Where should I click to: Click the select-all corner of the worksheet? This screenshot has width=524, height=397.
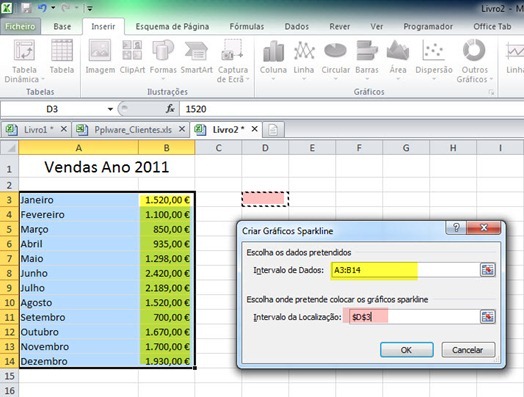9,148
